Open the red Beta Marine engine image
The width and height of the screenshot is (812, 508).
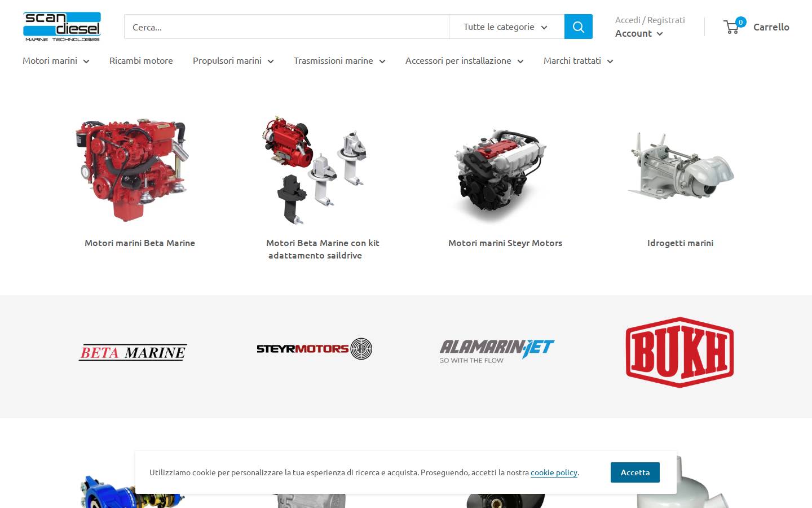click(132, 170)
